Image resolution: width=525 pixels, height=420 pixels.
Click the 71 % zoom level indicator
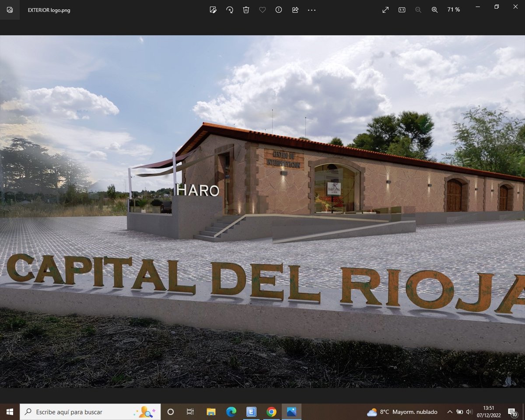pyautogui.click(x=454, y=10)
